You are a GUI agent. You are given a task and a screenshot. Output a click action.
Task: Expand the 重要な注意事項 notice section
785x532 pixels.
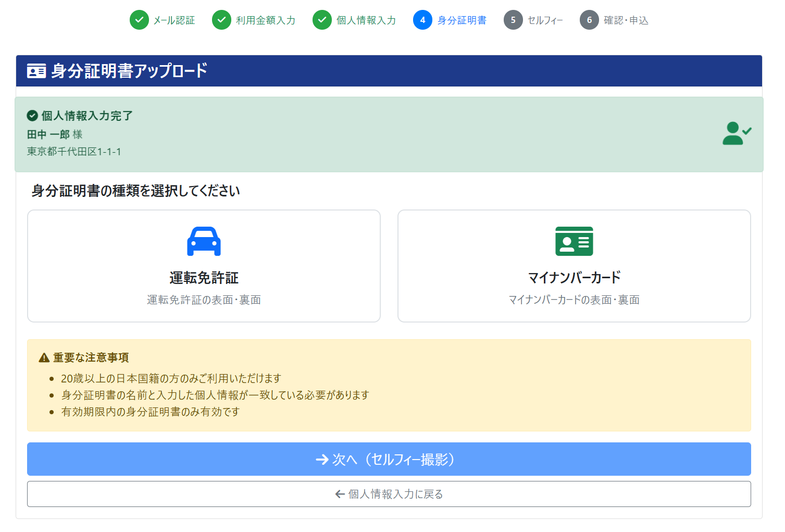pyautogui.click(x=388, y=385)
